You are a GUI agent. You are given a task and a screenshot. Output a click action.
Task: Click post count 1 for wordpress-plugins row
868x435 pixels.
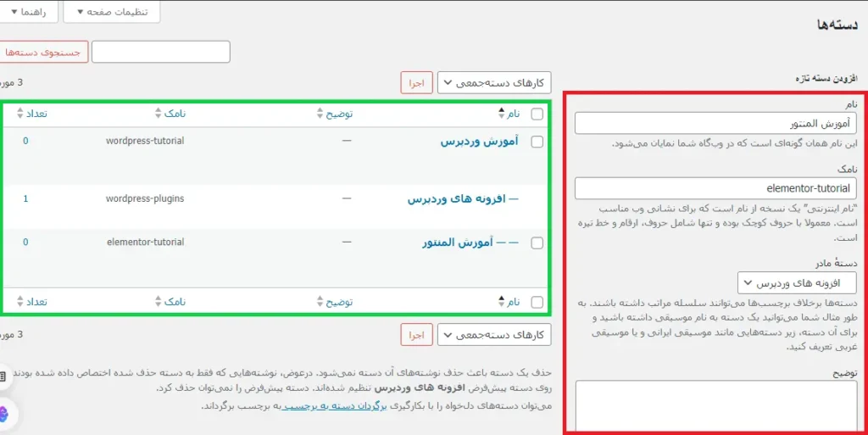point(25,198)
